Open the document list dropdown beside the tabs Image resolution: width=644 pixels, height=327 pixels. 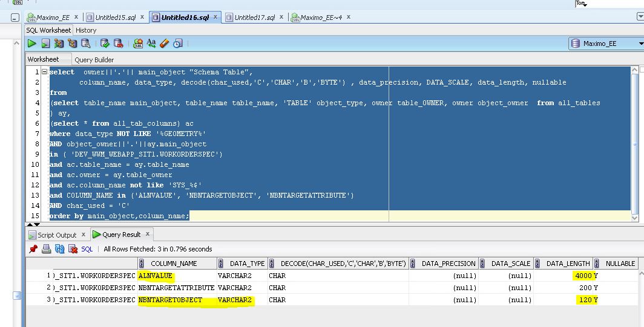[x=640, y=16]
